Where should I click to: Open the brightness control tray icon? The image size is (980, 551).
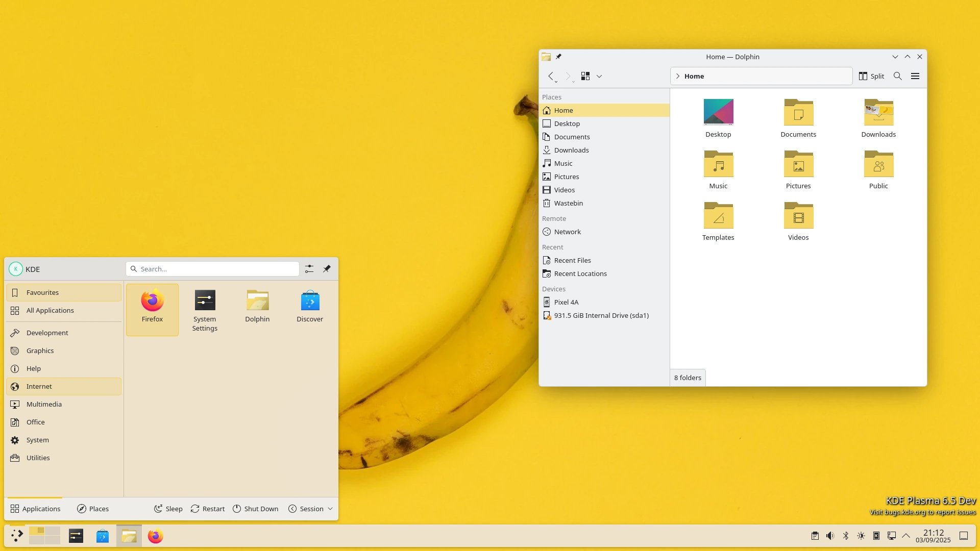861,536
